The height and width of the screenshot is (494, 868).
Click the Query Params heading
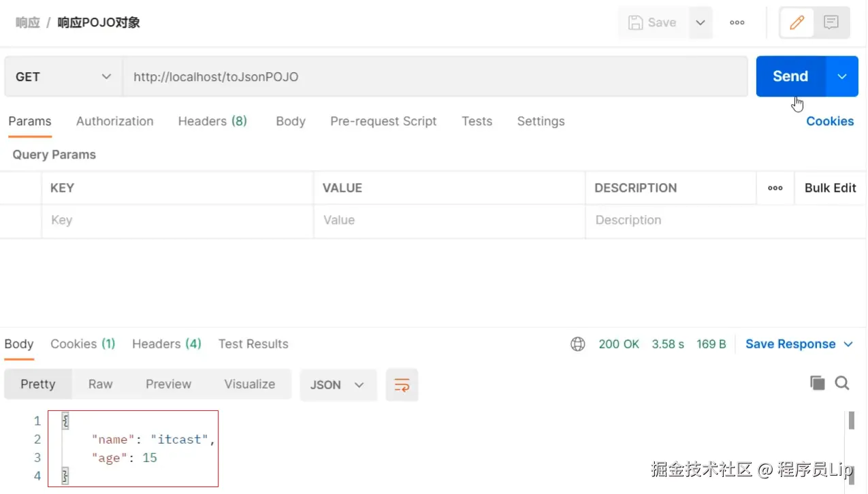(54, 154)
